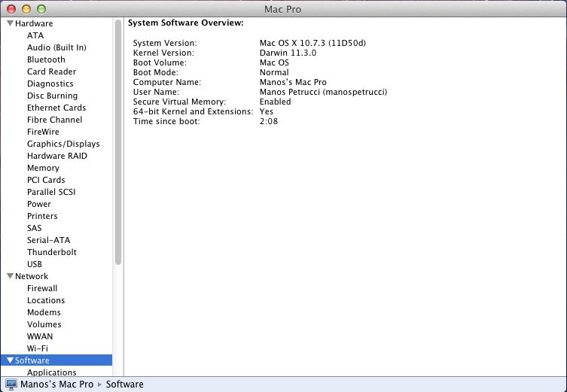Collapse the Software section triangle
This screenshot has width=567, height=392.
tap(10, 360)
